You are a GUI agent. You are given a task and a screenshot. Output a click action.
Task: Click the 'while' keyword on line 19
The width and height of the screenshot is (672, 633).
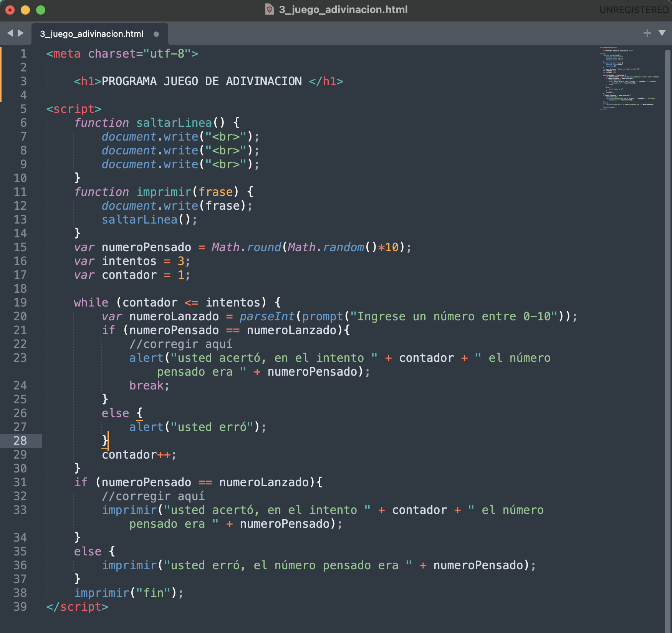(x=91, y=303)
